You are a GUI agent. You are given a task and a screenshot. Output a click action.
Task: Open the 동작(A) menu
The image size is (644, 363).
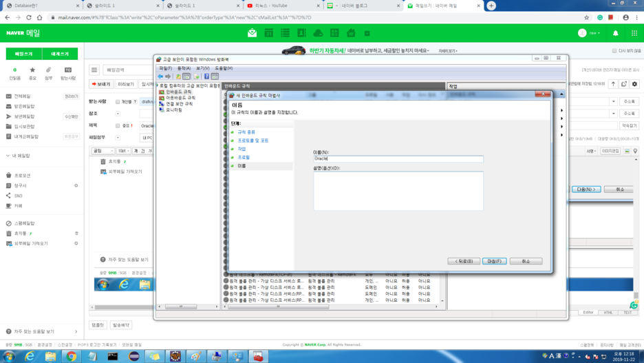(x=184, y=68)
